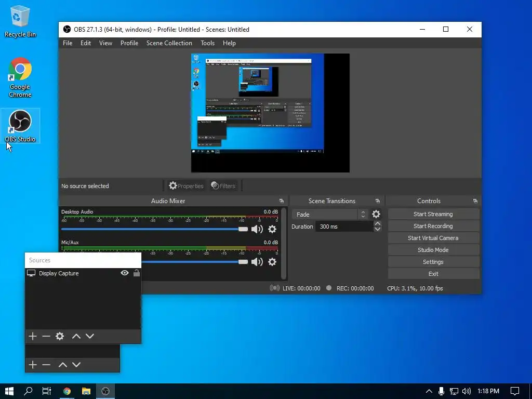Click Start Streaming
Screen dimensions: 532x399
433,214
